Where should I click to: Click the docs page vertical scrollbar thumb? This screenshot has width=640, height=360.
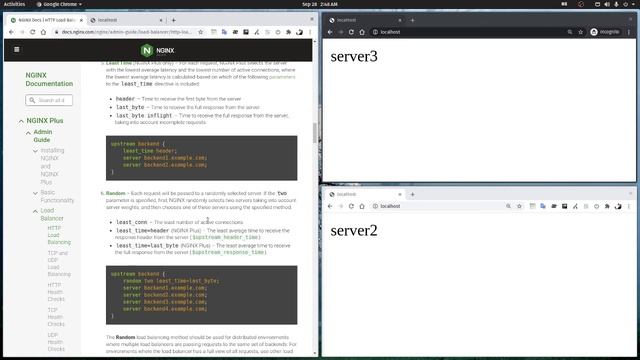[315, 133]
